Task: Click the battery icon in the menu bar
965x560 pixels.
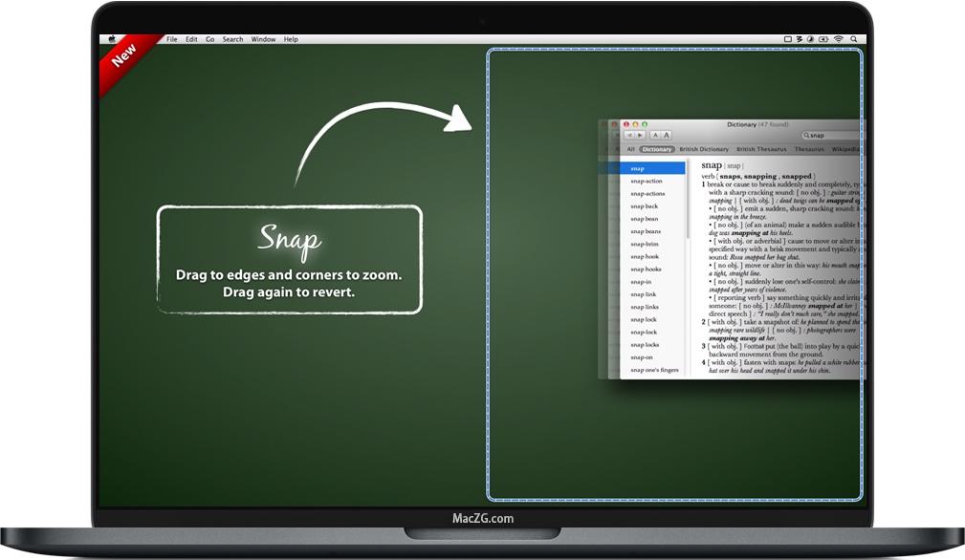Action: coord(824,39)
